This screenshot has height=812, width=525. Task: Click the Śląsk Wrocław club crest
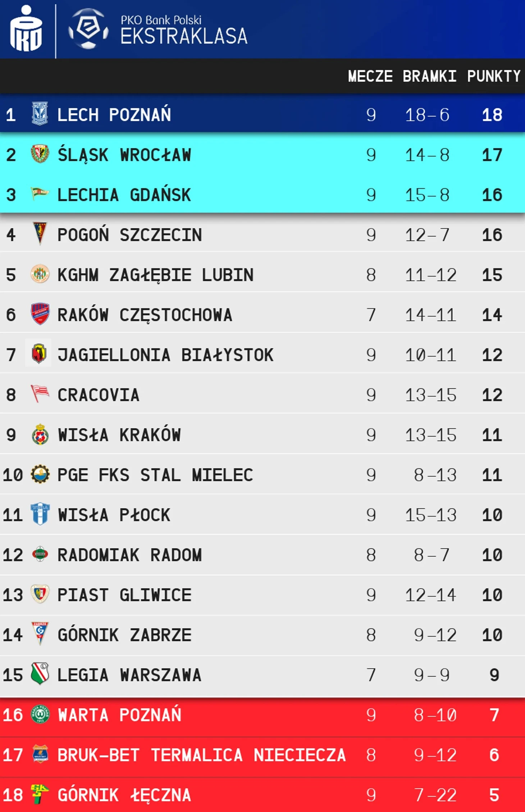pyautogui.click(x=40, y=154)
